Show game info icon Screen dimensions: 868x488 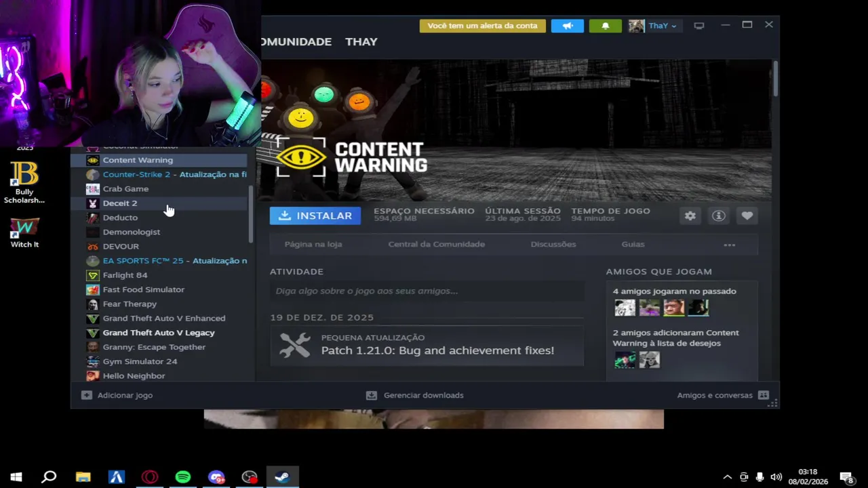click(x=718, y=216)
